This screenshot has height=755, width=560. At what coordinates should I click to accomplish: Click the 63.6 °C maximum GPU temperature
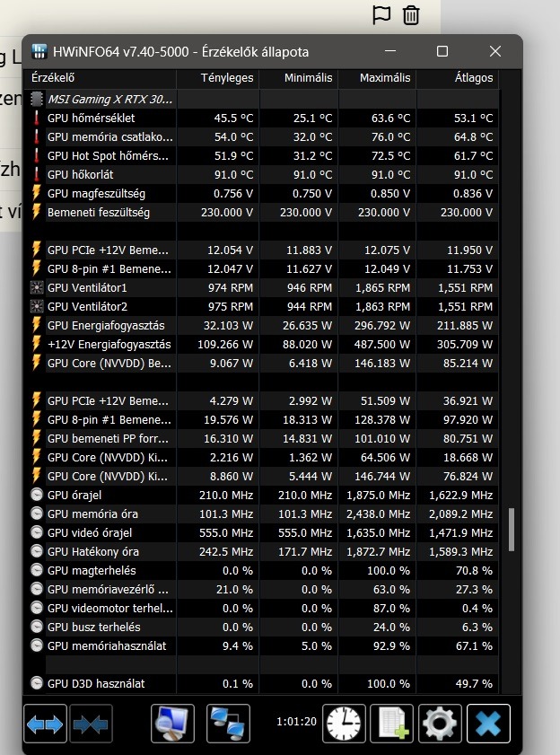coord(390,118)
